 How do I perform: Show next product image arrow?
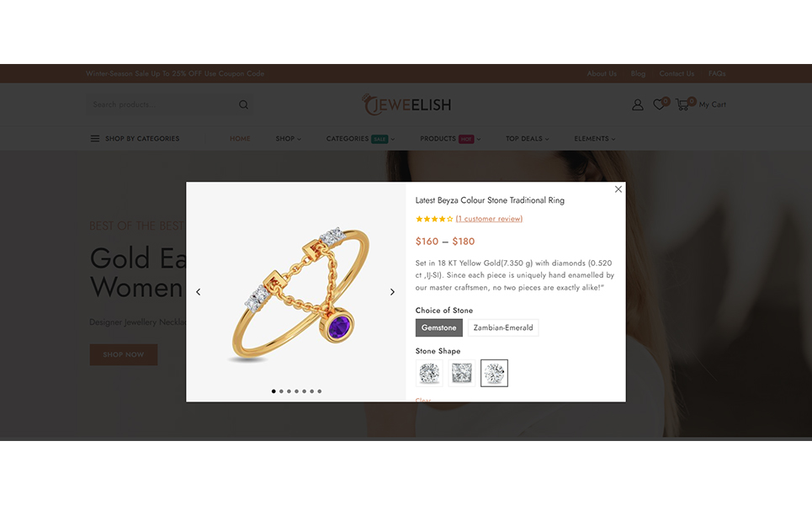[392, 292]
